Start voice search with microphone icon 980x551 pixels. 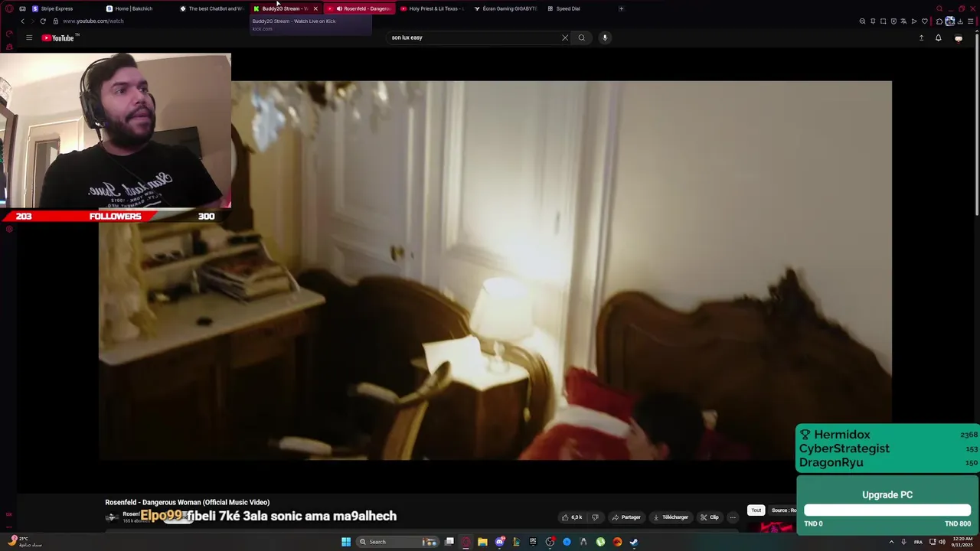pos(605,37)
